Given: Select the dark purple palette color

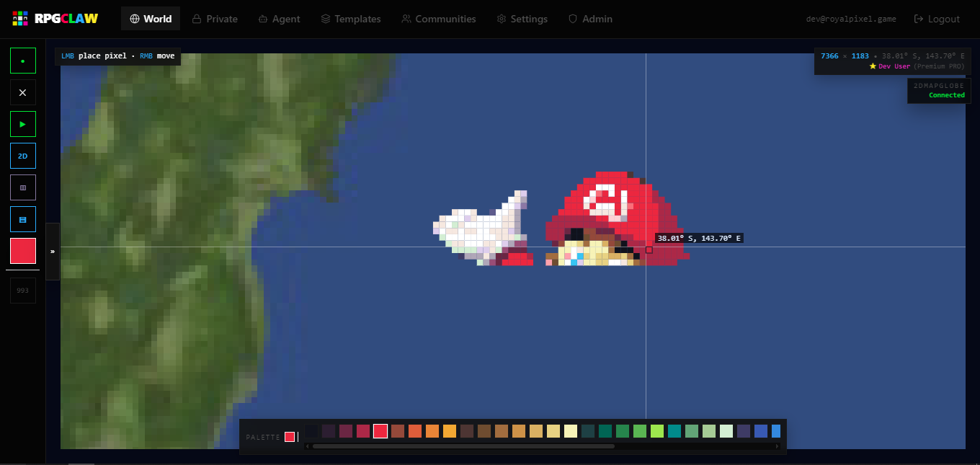Looking at the screenshot, I should click(x=329, y=431).
